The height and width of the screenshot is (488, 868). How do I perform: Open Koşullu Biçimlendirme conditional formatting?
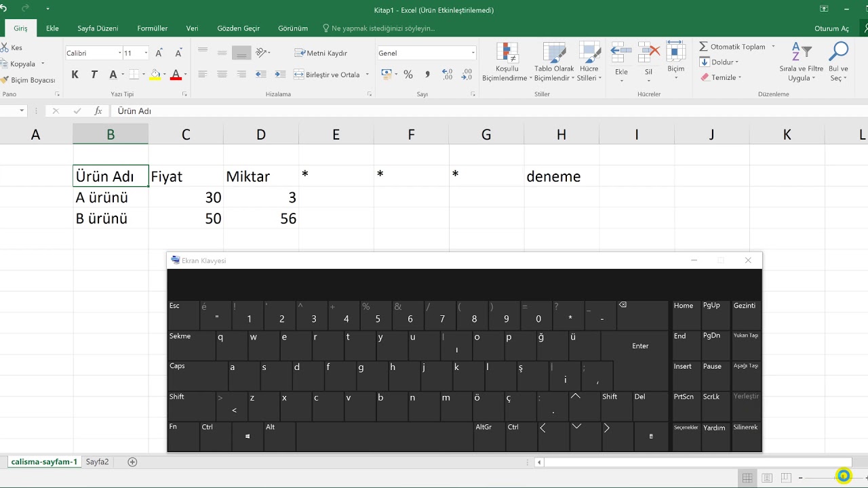pos(507,61)
